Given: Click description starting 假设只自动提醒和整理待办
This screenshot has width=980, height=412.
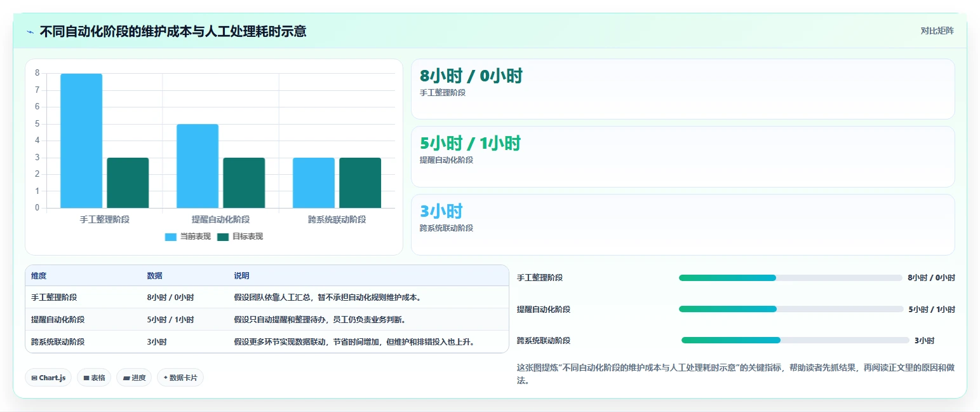Looking at the screenshot, I should click(319, 320).
